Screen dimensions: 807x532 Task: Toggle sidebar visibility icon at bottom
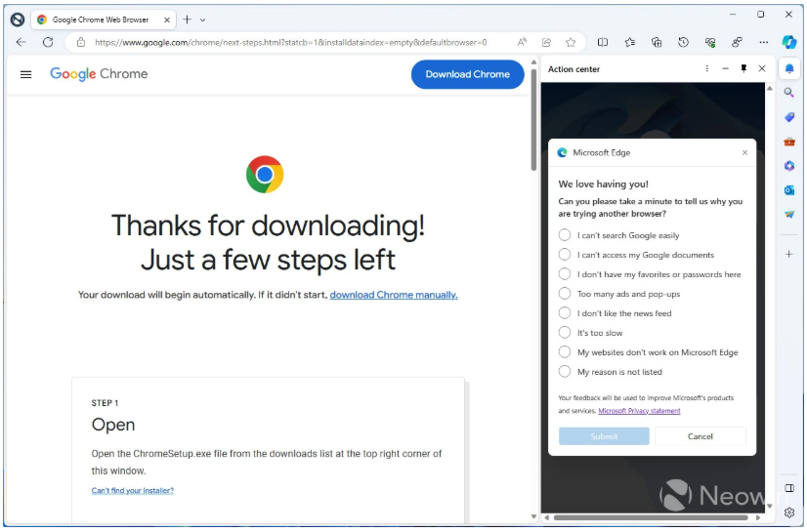tap(789, 488)
